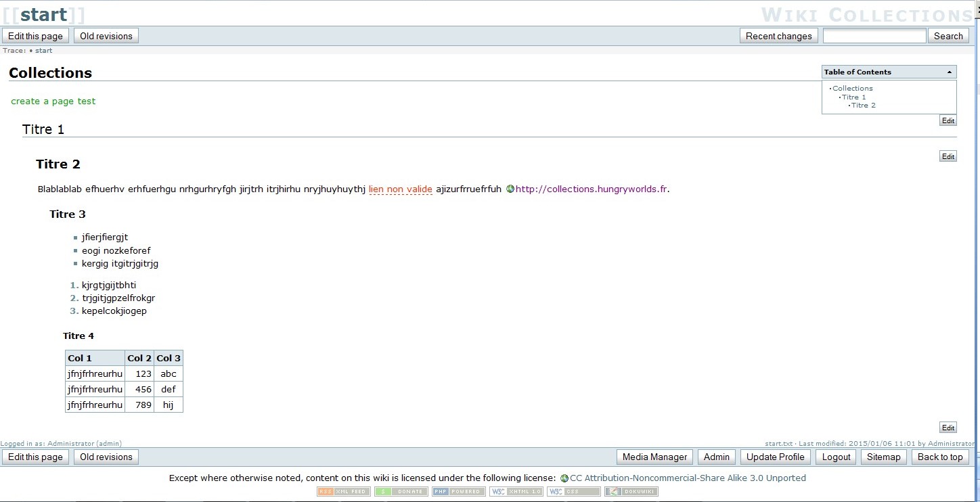Click the DokuWiki badge in footer

click(x=631, y=492)
